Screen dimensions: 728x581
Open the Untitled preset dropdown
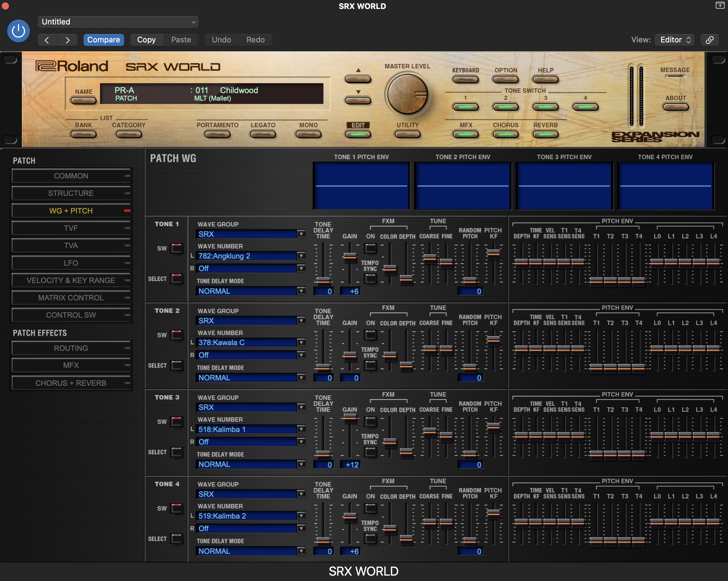(x=118, y=22)
